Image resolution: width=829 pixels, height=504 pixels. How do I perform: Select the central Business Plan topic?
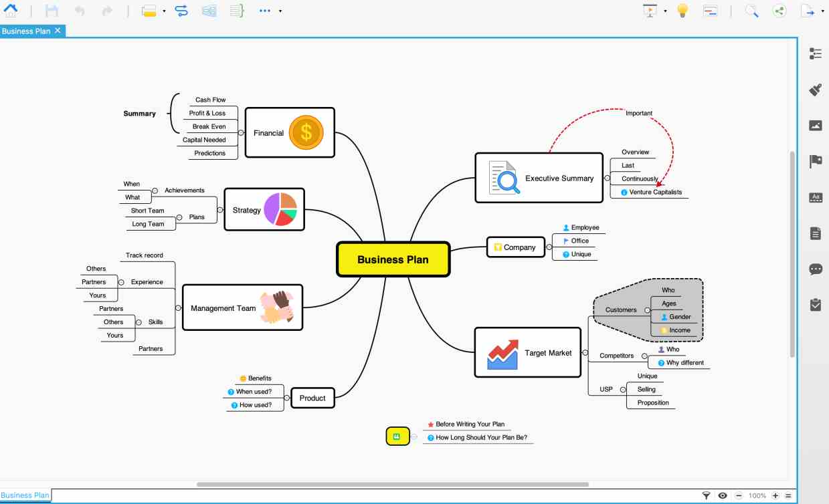393,259
